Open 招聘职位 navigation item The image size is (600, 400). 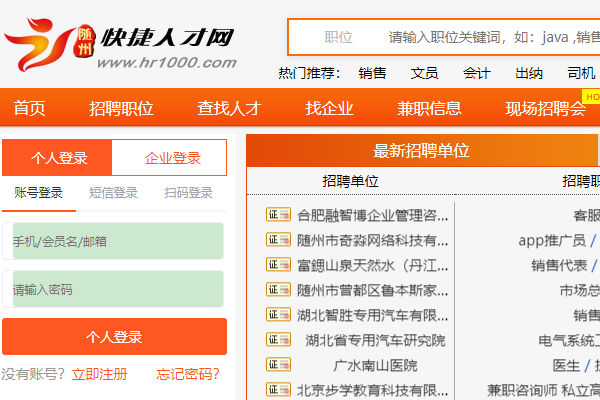click(121, 108)
